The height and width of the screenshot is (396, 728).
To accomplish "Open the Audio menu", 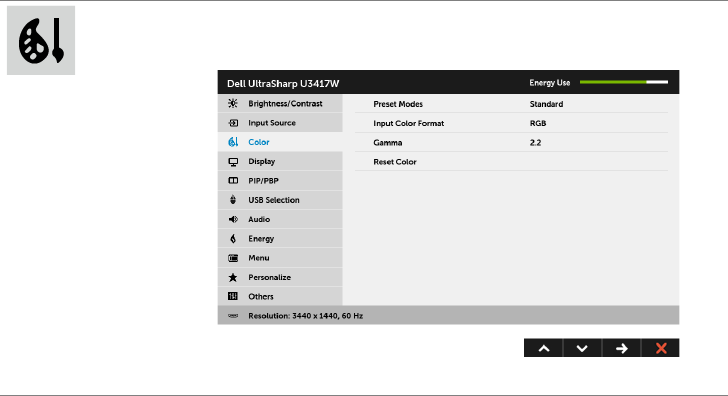I will 280,219.
